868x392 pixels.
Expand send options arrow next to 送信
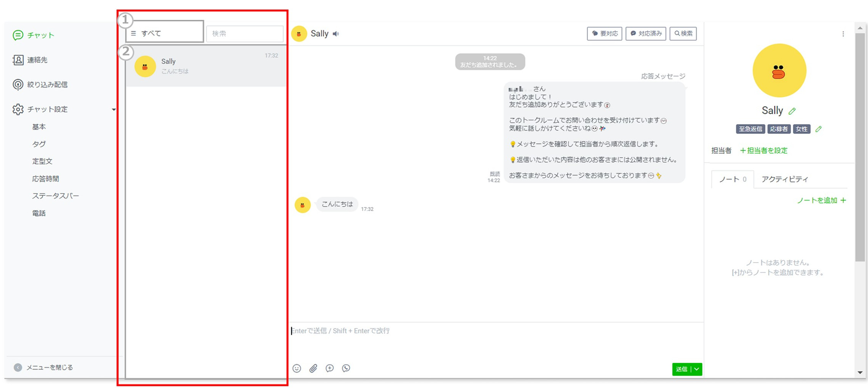[x=697, y=369]
